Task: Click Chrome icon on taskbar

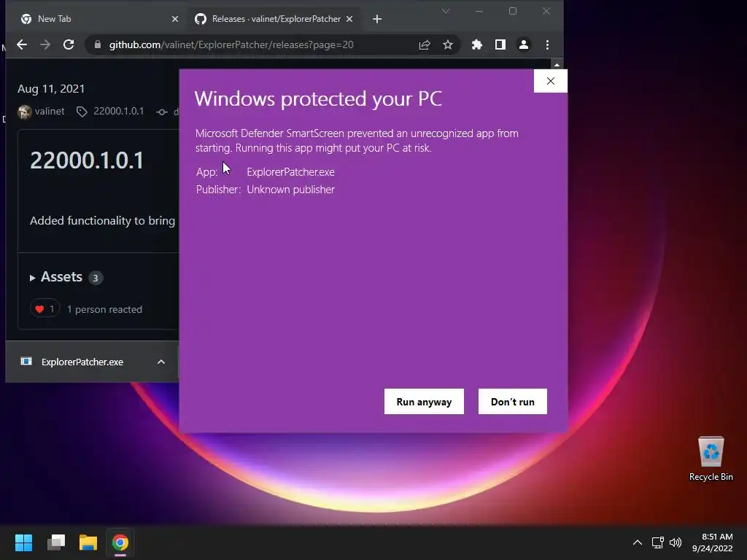Action: click(x=120, y=542)
